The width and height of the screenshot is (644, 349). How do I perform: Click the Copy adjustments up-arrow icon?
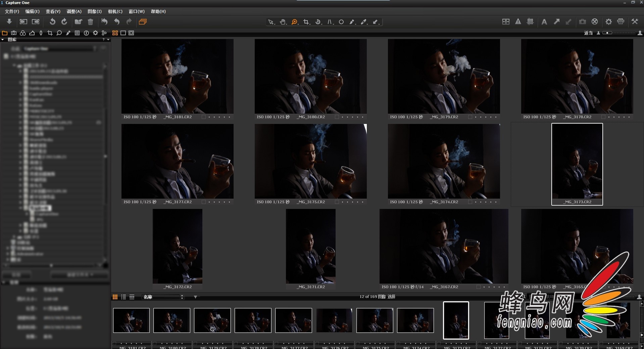(556, 21)
